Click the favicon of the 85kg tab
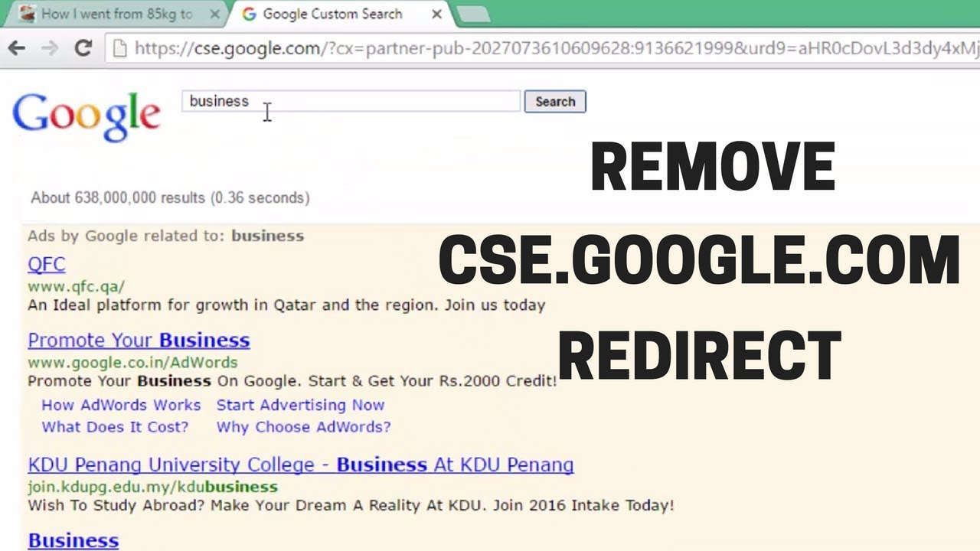This screenshot has width=980, height=551. tap(28, 14)
